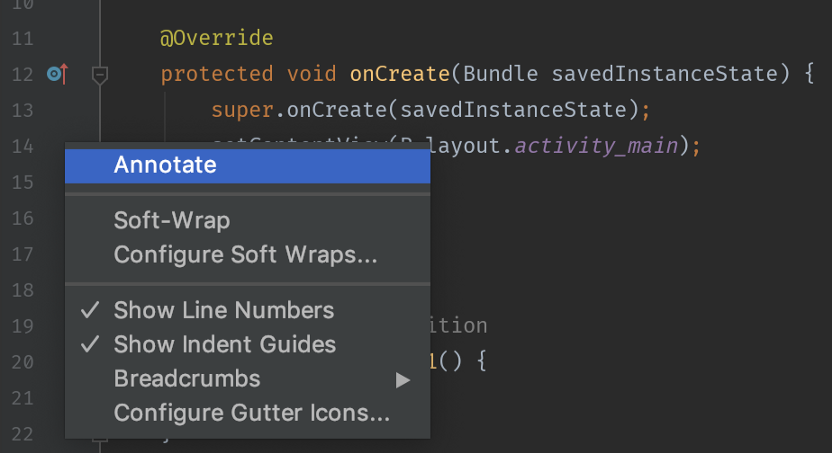Uncheck Show Line Numbers
The height and width of the screenshot is (453, 832).
tap(223, 310)
